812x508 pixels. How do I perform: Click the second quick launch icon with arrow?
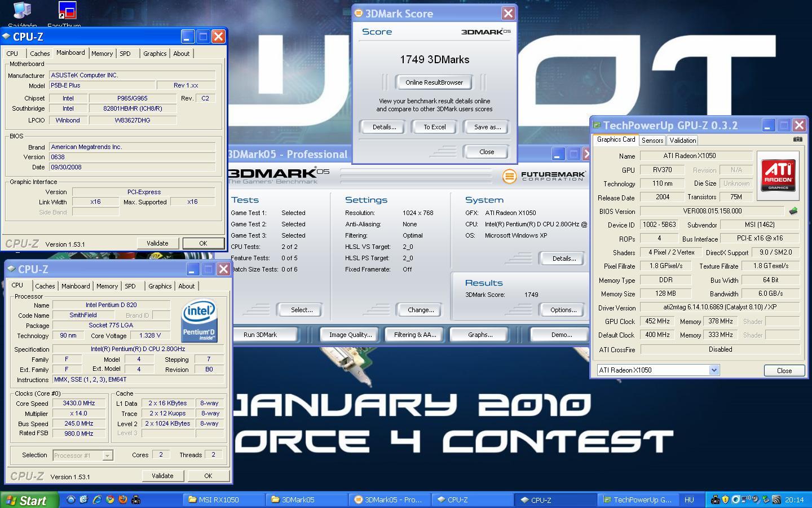tap(84, 500)
